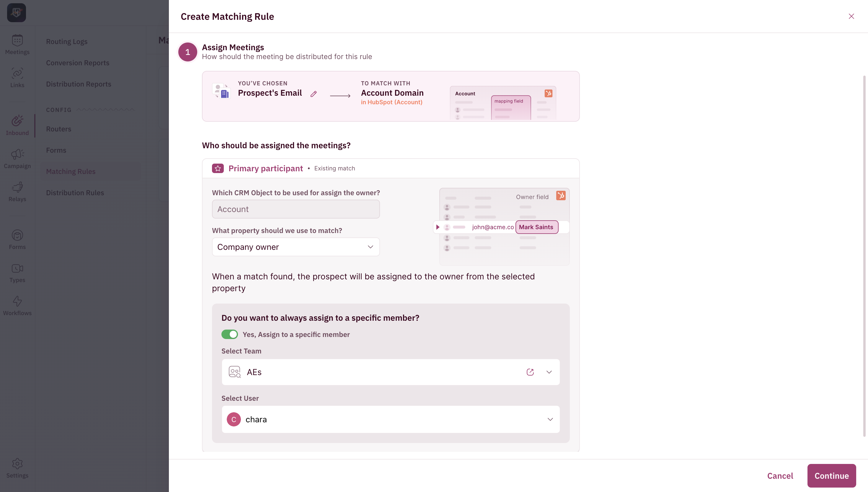
Task: Open the Select Team dropdown chevron
Action: click(549, 372)
